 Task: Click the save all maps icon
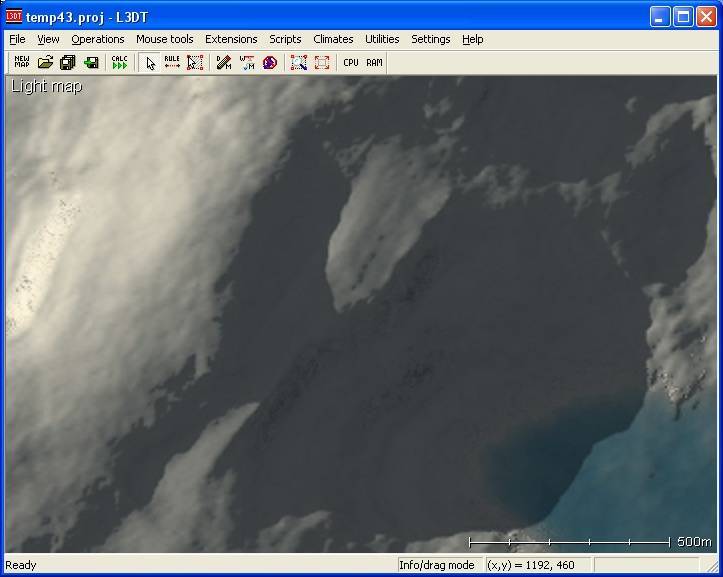68,62
